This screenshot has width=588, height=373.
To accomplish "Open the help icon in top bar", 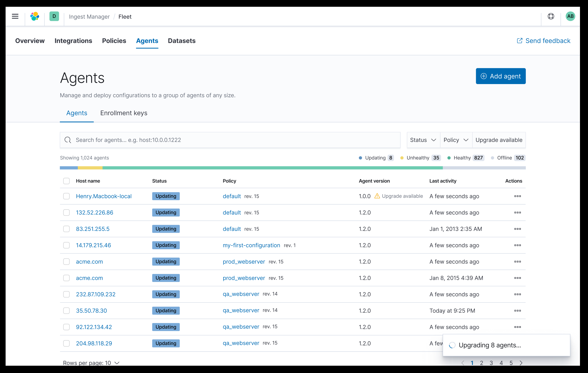I will [551, 16].
